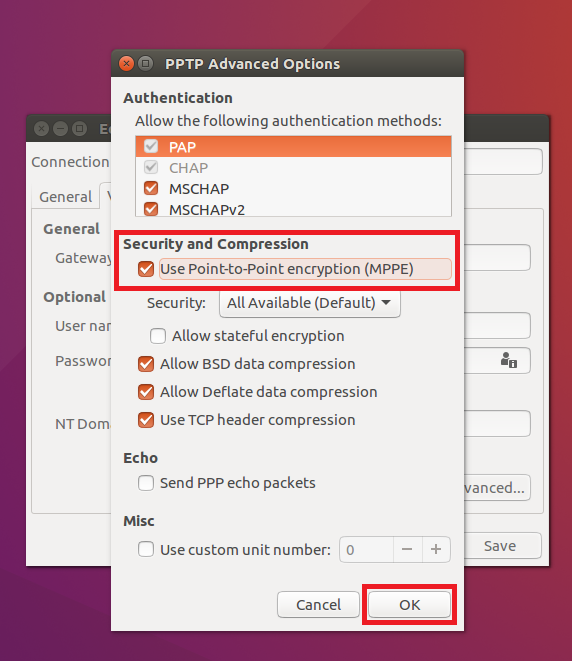572x661 pixels.
Task: Uncheck the MSCHAPv2 authentication method
Action: pyautogui.click(x=151, y=209)
